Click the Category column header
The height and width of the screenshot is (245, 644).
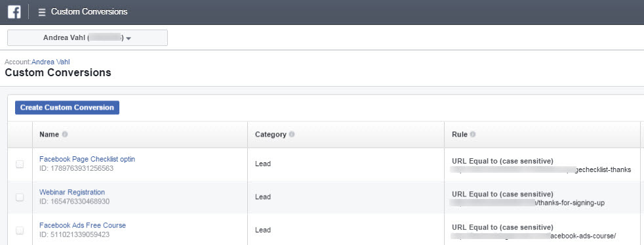346,135
